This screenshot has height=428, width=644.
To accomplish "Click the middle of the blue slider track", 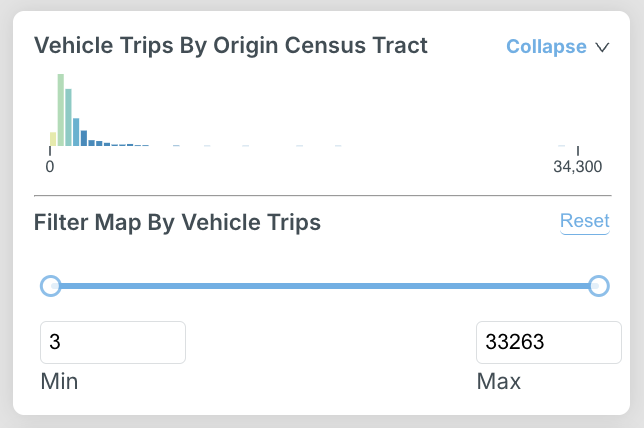I will pos(325,286).
